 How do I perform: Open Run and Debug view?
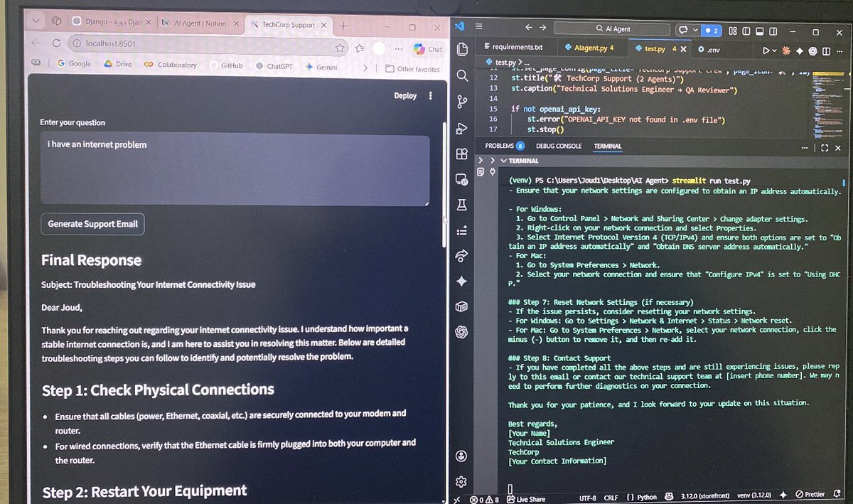pyautogui.click(x=462, y=128)
